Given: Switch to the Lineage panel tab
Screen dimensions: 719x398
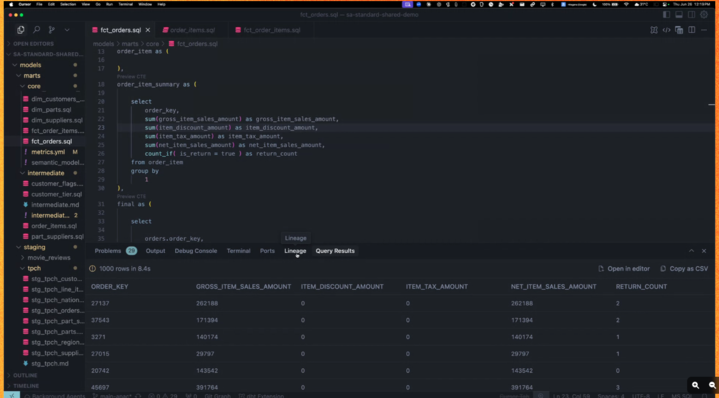Looking at the screenshot, I should 295,251.
